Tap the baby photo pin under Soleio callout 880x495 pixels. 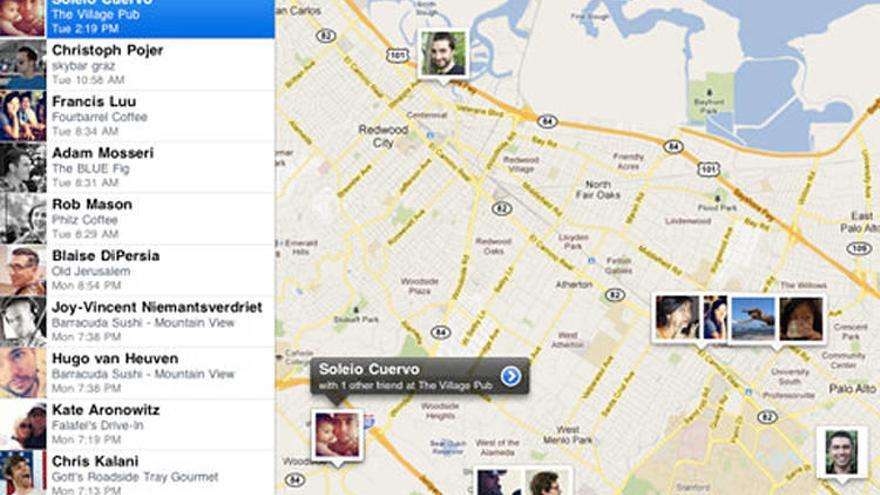click(337, 434)
